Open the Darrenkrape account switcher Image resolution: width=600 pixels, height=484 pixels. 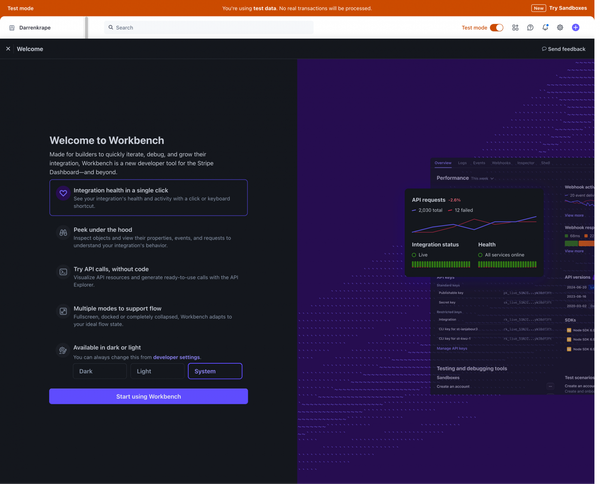[30, 28]
